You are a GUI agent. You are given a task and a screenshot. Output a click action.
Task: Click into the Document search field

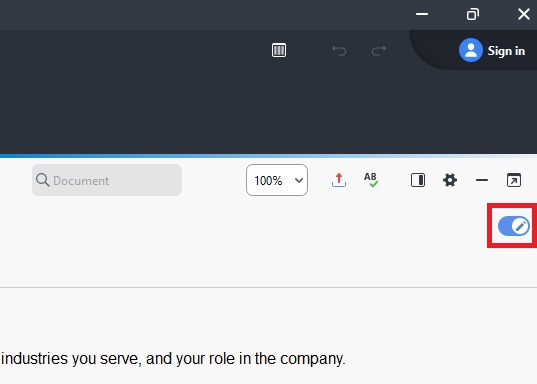107,180
